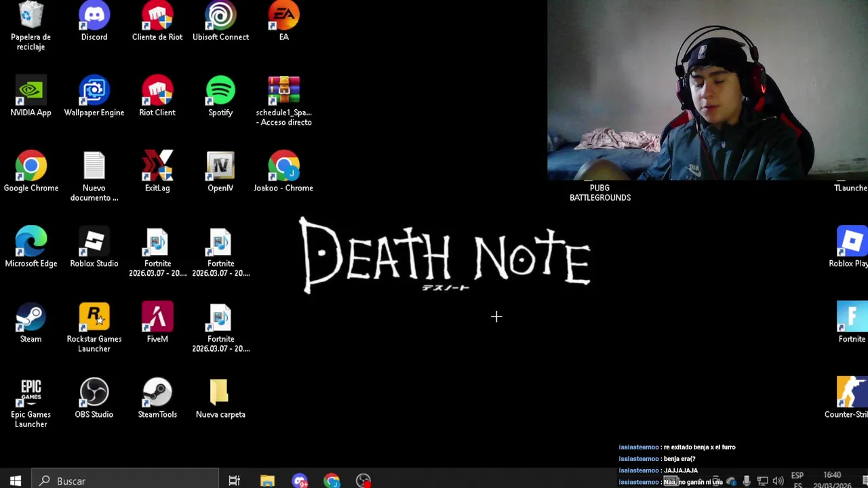Click chat message 're exitado benja x el furro'
Image resolution: width=868 pixels, height=488 pixels.
pyautogui.click(x=699, y=447)
